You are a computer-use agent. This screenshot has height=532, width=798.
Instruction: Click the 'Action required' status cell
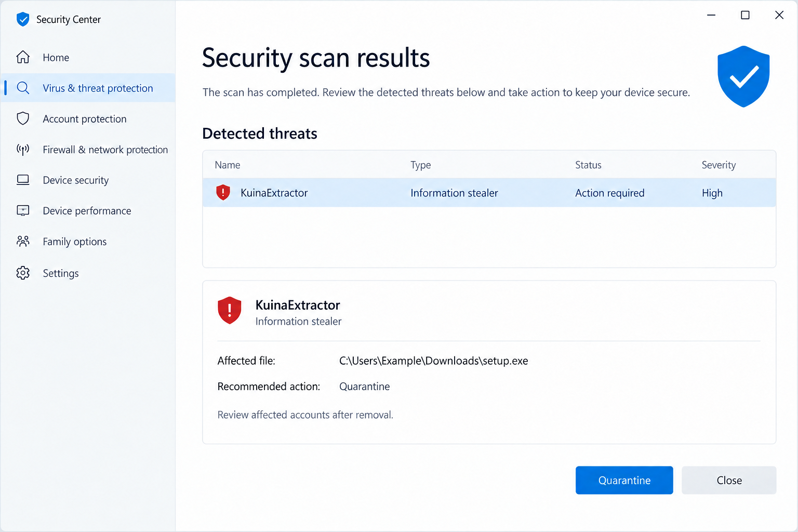click(610, 193)
